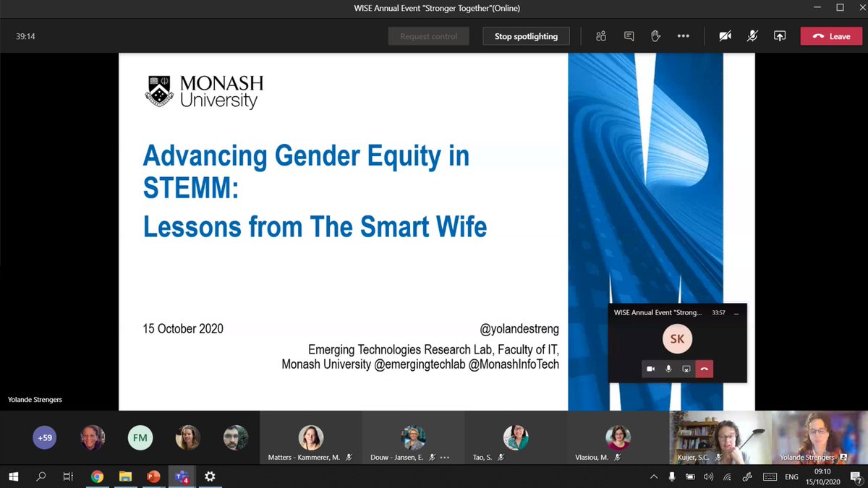The width and height of the screenshot is (868, 488).
Task: Show hidden system tray icons
Action: click(654, 476)
